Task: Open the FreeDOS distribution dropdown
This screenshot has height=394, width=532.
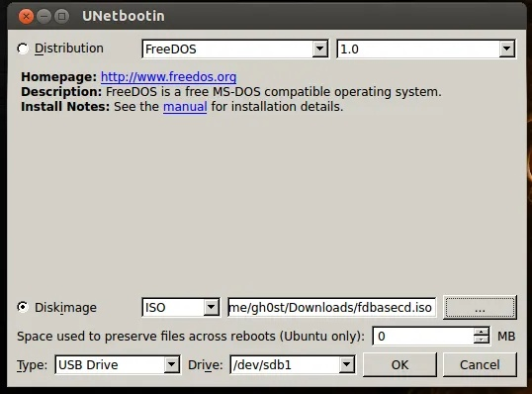Action: (x=235, y=49)
